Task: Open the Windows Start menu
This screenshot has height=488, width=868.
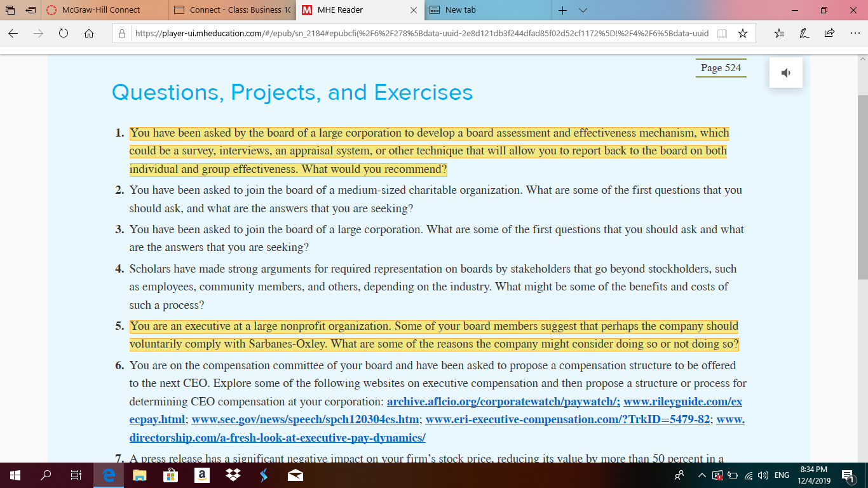Action: coord(15,475)
